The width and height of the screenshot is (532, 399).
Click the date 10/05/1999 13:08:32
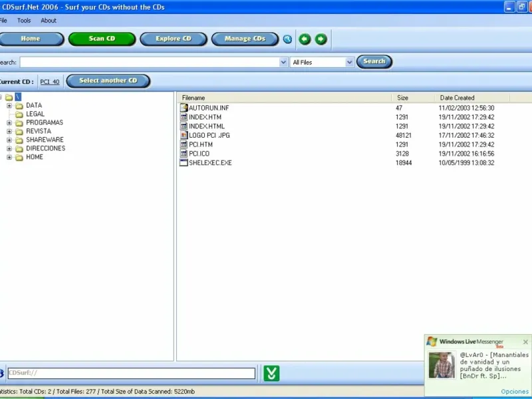pyautogui.click(x=466, y=163)
